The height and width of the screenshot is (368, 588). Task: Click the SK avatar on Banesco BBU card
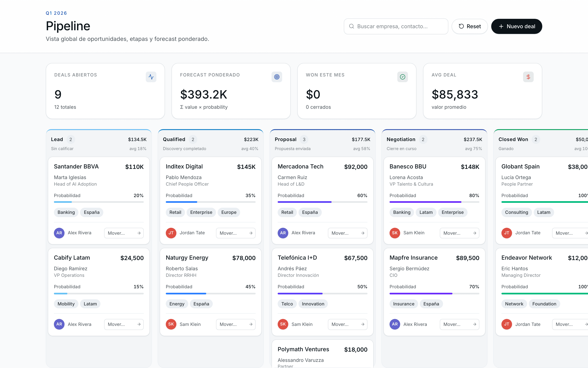tap(395, 233)
